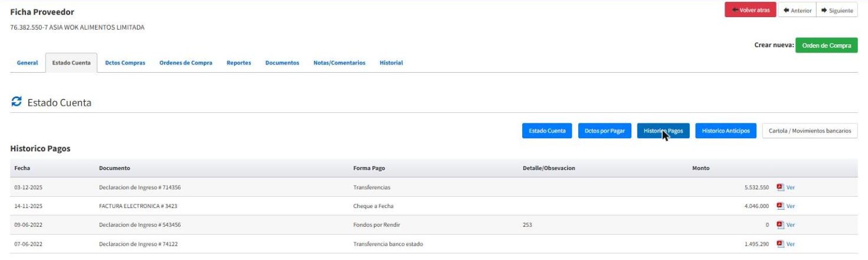Image resolution: width=868 pixels, height=260 pixels.
Task: Click the Detalle/Obsevacion column header
Action: pyautogui.click(x=549, y=168)
